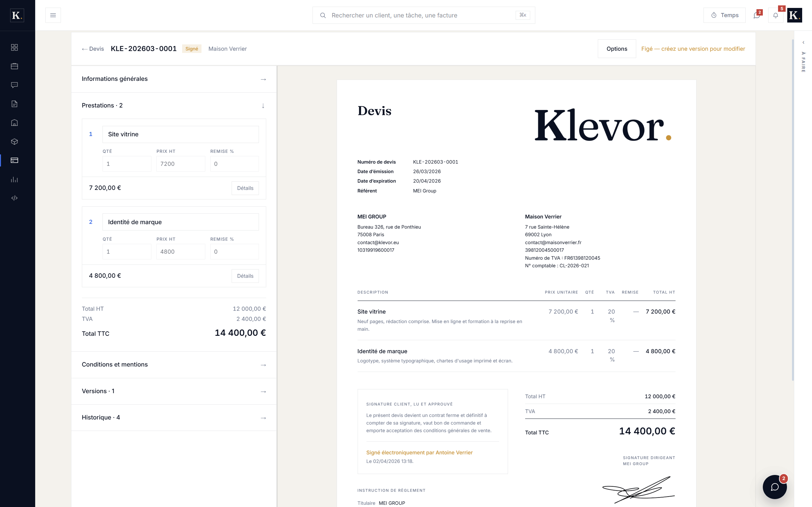812x507 pixels.
Task: Open the building icon in sidebar
Action: [14, 123]
